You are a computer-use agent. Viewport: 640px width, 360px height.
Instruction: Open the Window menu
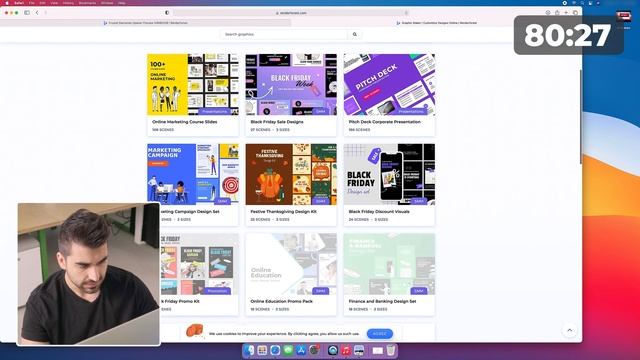[107, 2]
